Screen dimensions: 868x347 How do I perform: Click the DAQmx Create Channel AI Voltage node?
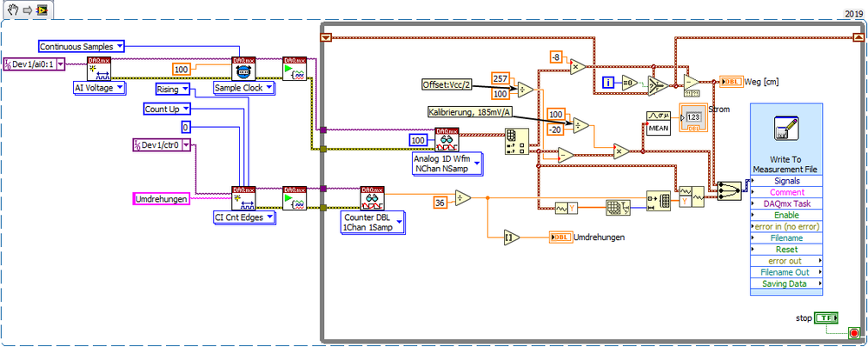tap(99, 68)
